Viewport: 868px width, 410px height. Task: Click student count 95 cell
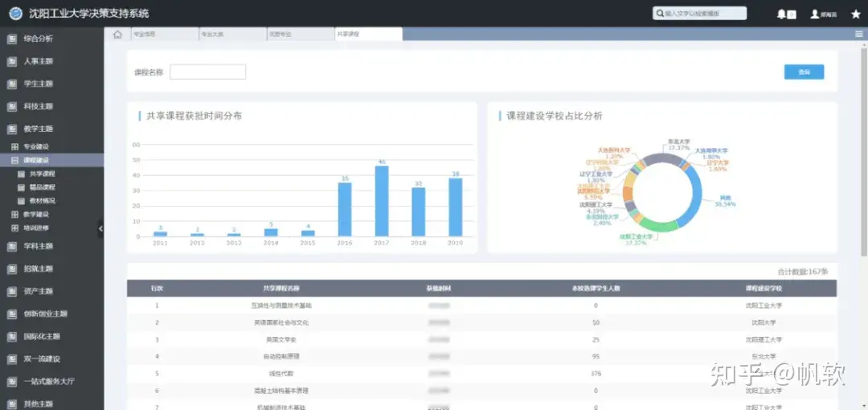tap(596, 356)
